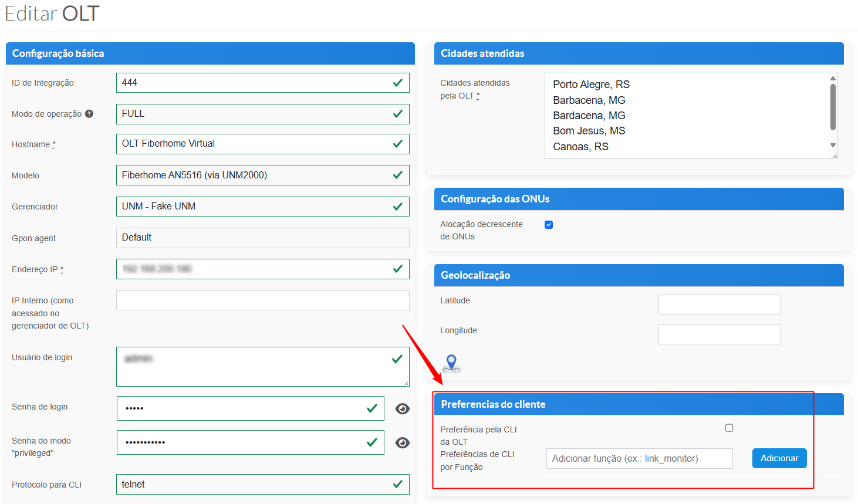Image resolution: width=858 pixels, height=504 pixels.
Task: Expand the Gerenciador selection field
Action: [262, 207]
